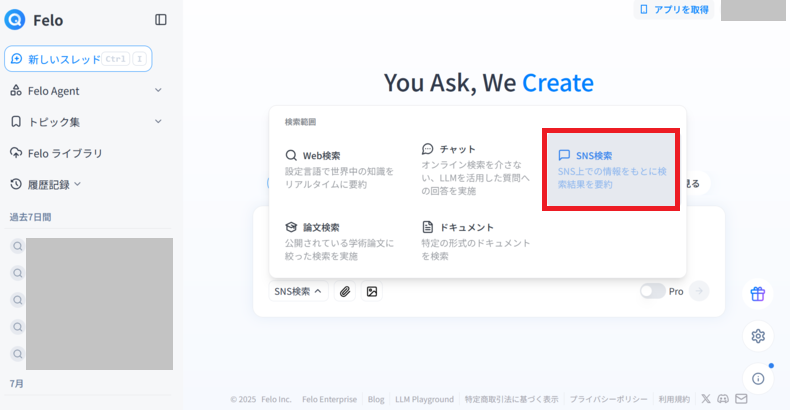Open Blog footer link
Screen dimensions: 790x410
click(376, 399)
